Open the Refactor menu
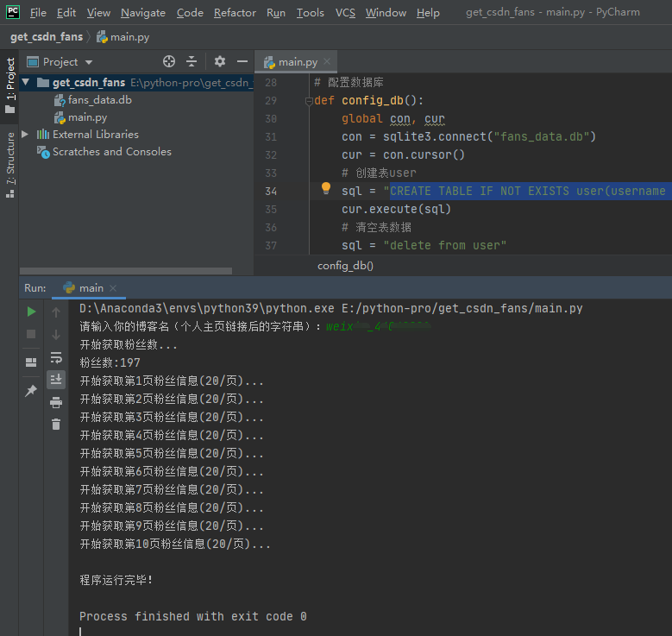672x636 pixels. (235, 13)
